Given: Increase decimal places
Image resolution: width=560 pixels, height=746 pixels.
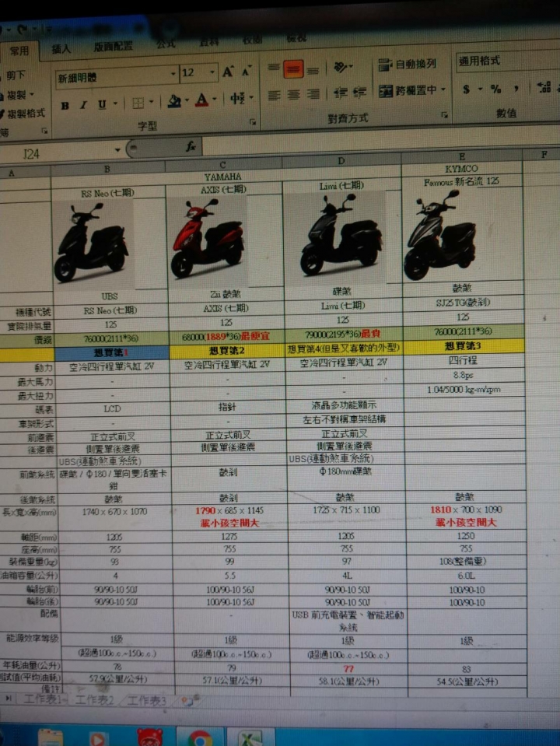Looking at the screenshot, I should pos(544,87).
